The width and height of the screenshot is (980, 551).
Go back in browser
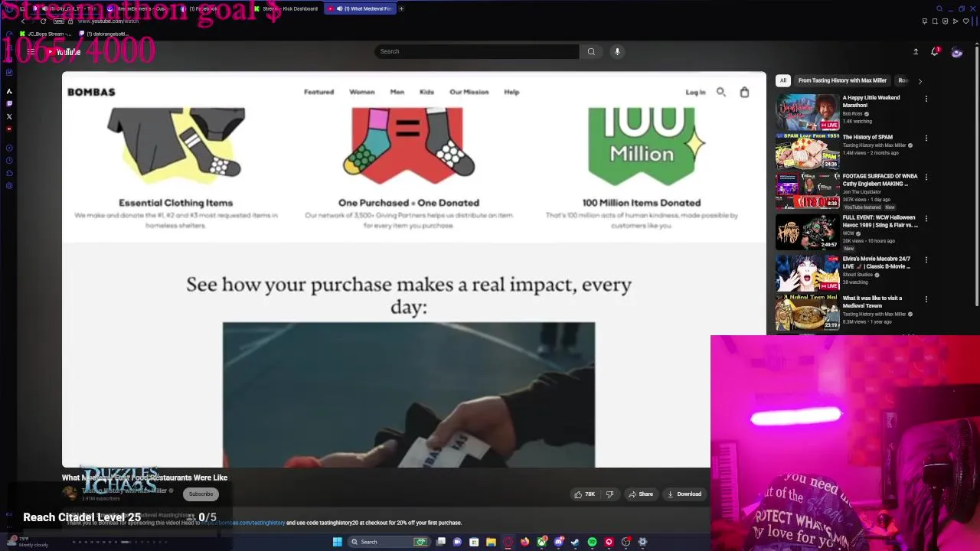22,21
